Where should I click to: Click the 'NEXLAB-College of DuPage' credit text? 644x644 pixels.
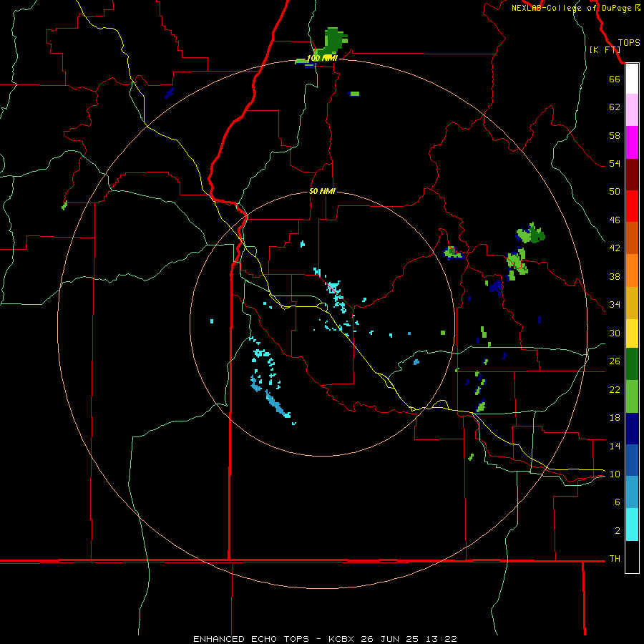pyautogui.click(x=571, y=8)
